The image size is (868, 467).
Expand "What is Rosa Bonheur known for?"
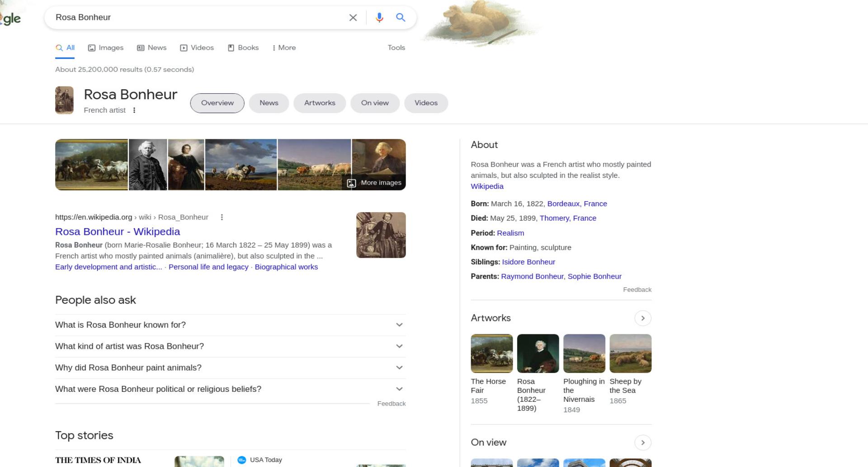click(231, 325)
